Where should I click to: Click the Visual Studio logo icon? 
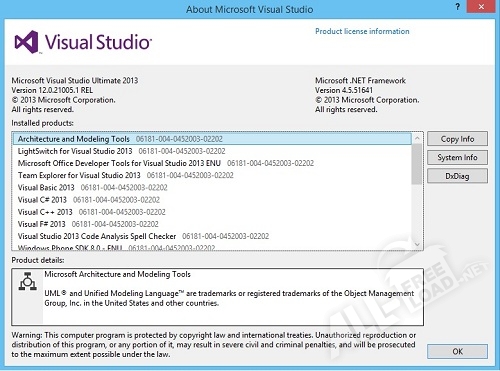click(x=27, y=42)
